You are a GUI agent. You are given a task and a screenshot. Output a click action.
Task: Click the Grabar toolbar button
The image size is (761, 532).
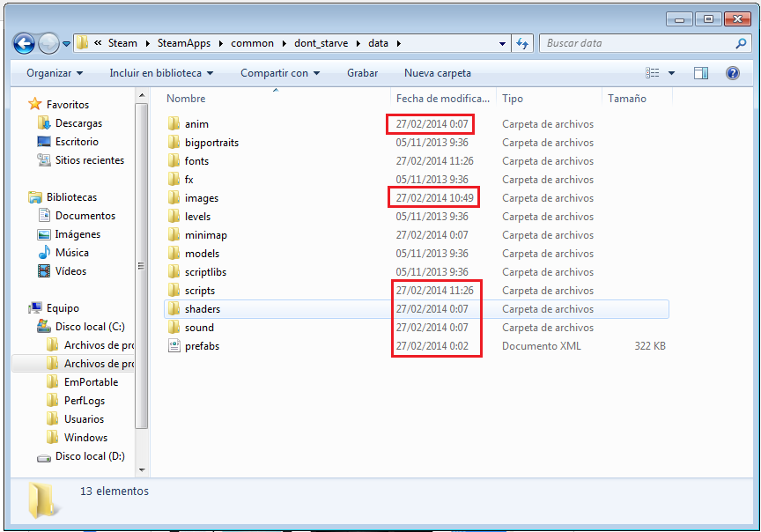362,73
